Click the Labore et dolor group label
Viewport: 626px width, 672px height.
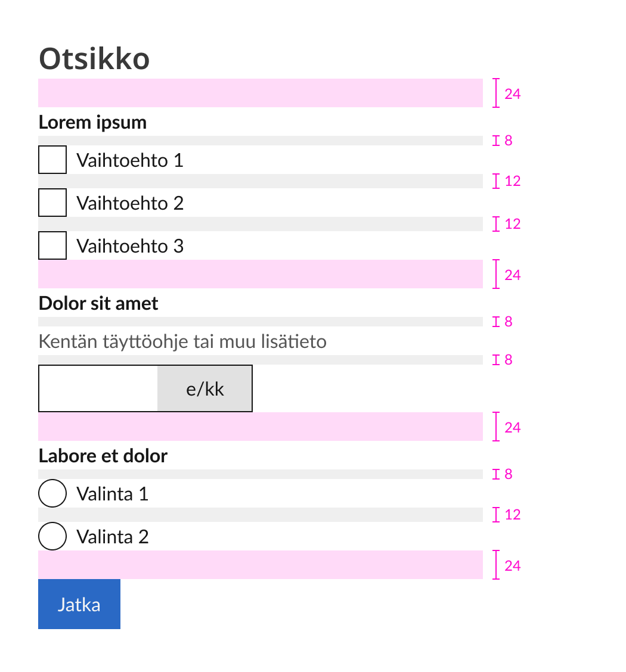103,456
